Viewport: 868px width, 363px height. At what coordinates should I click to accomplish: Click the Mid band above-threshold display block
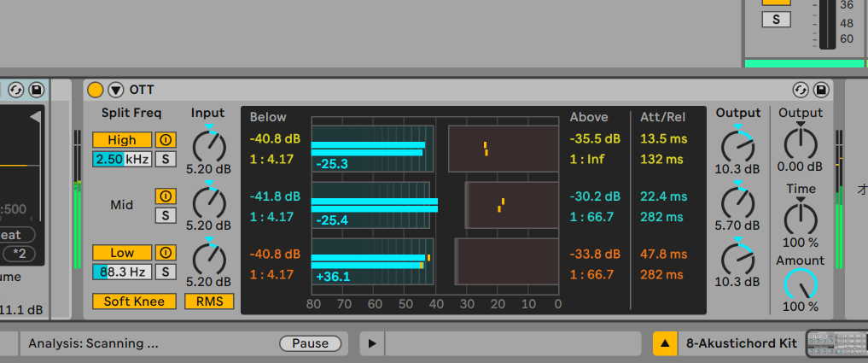pos(511,205)
